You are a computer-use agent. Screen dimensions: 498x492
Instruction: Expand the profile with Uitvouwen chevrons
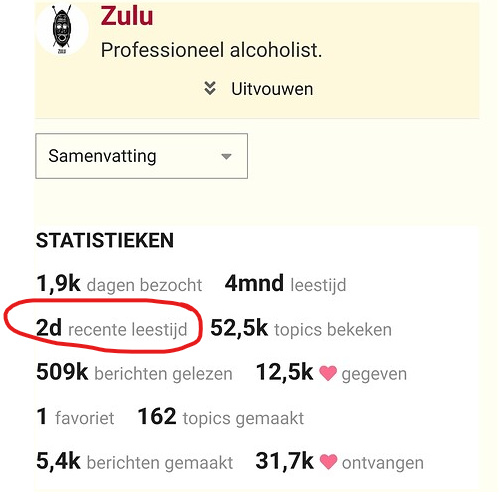210,88
